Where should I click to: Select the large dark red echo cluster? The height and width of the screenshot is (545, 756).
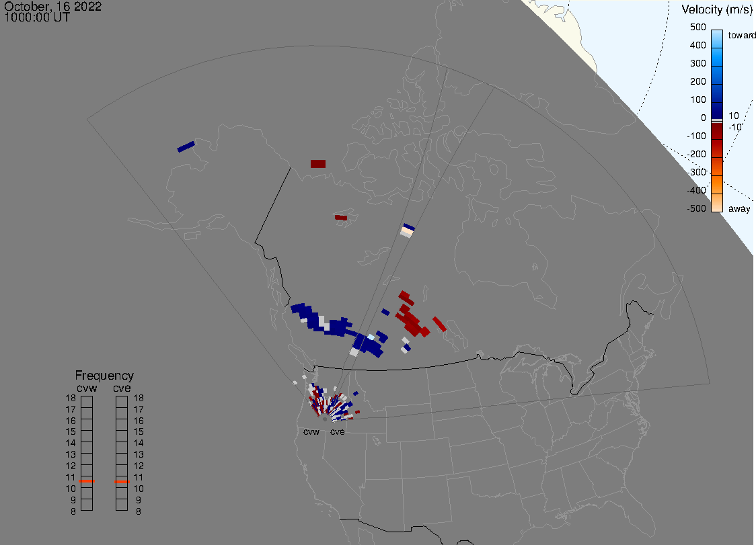pyautogui.click(x=412, y=319)
